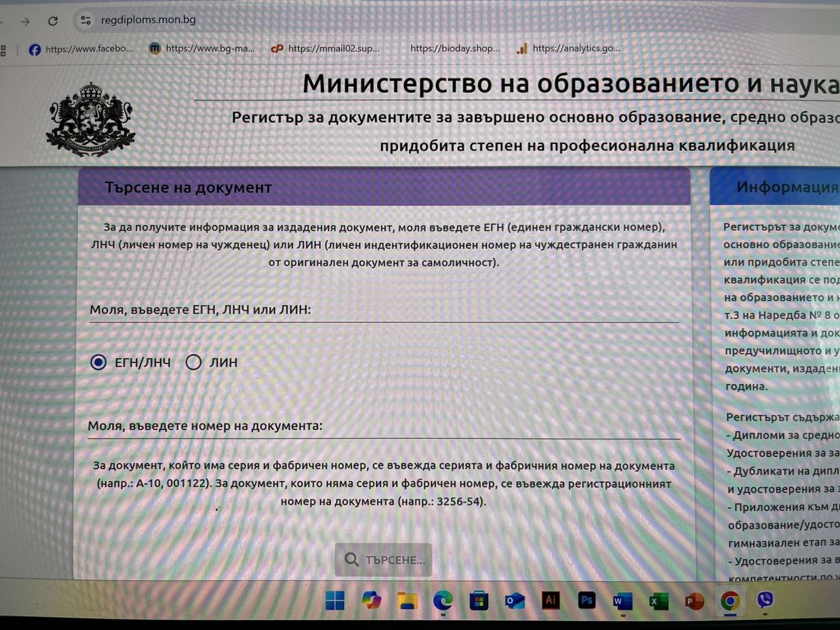Viewport: 840px width, 630px height.
Task: Open Adobe Photoshop from taskbar
Action: click(x=586, y=600)
